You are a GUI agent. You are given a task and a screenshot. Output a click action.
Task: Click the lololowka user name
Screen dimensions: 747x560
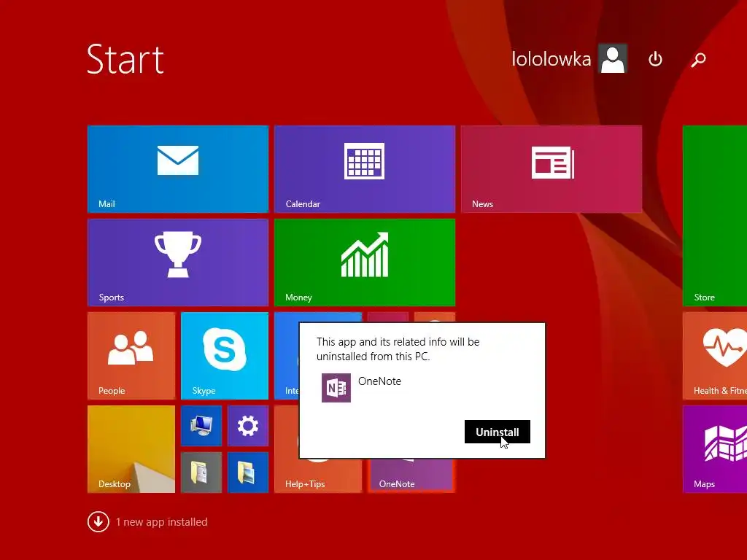551,59
